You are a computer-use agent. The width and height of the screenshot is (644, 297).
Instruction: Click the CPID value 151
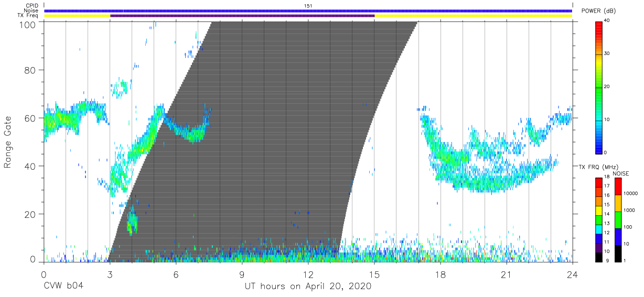[308, 6]
